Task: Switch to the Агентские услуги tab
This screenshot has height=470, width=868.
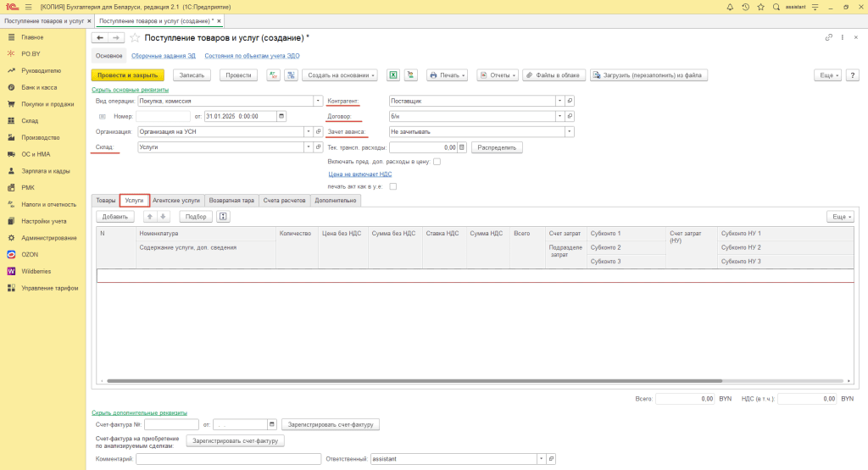Action: click(176, 201)
